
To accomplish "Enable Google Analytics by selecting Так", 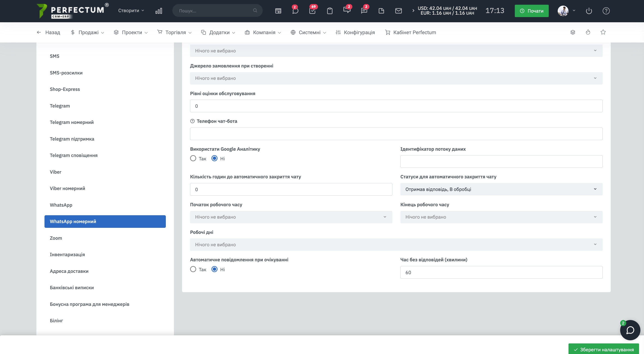I will (193, 158).
